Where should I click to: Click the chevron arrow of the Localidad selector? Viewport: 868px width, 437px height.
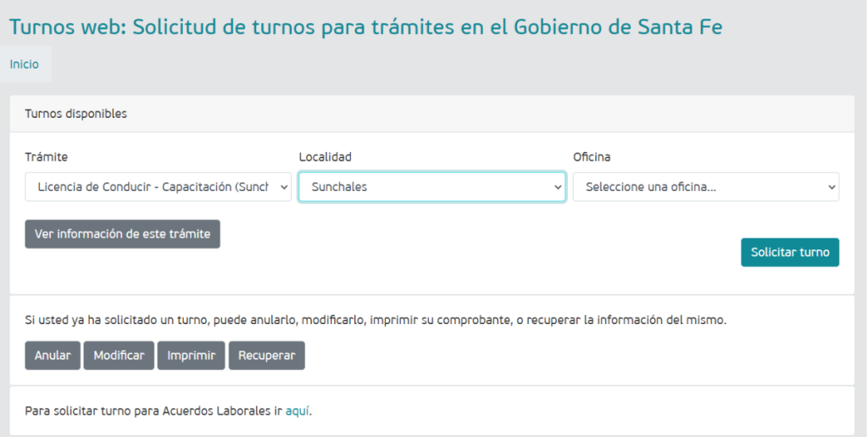[558, 188]
